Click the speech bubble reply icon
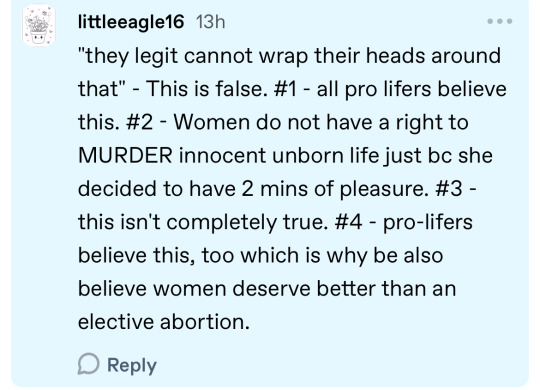Image resolution: width=540 pixels, height=390 pixels. point(89,364)
